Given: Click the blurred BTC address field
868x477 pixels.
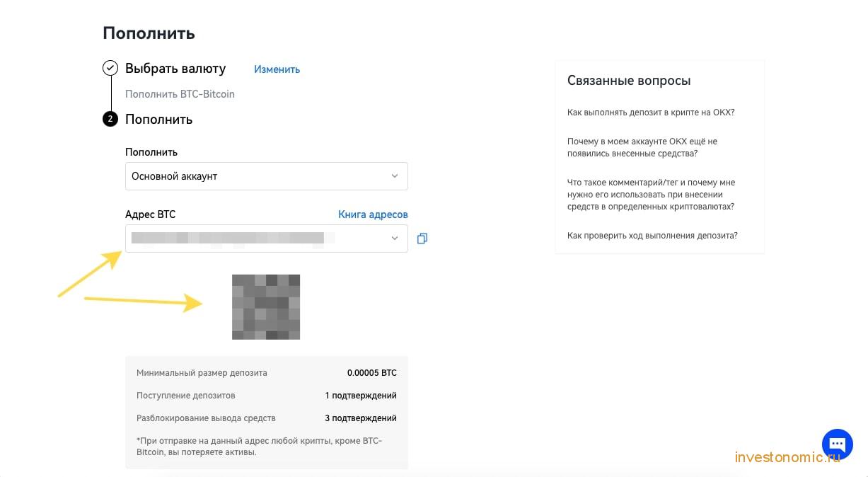Looking at the screenshot, I should (267, 238).
